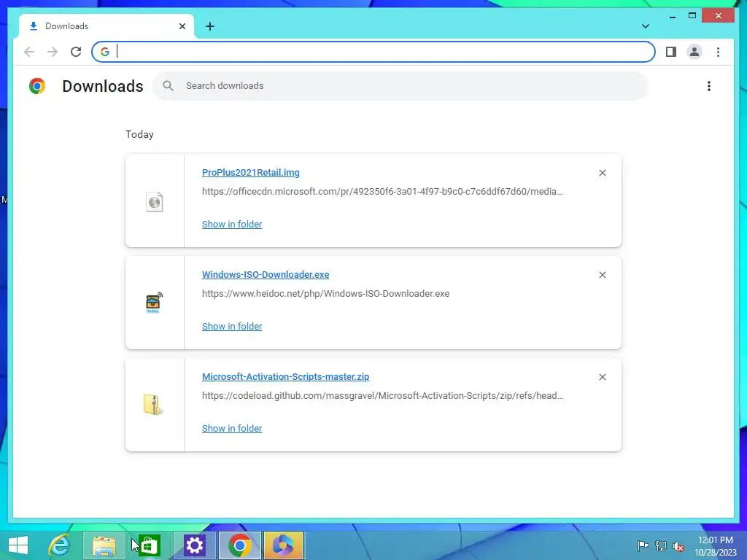747x560 pixels.
Task: Open the Downloads page more actions menu
Action: (709, 86)
